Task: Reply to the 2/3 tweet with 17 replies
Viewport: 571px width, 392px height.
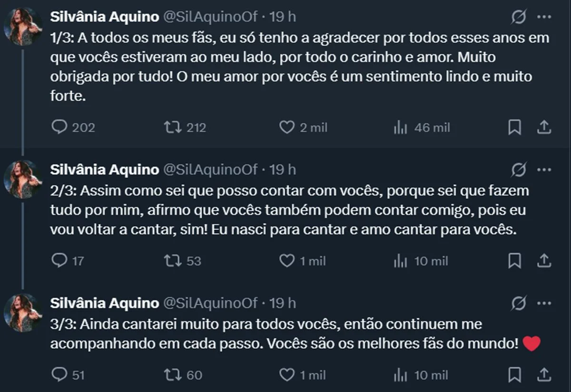Action: 59,261
